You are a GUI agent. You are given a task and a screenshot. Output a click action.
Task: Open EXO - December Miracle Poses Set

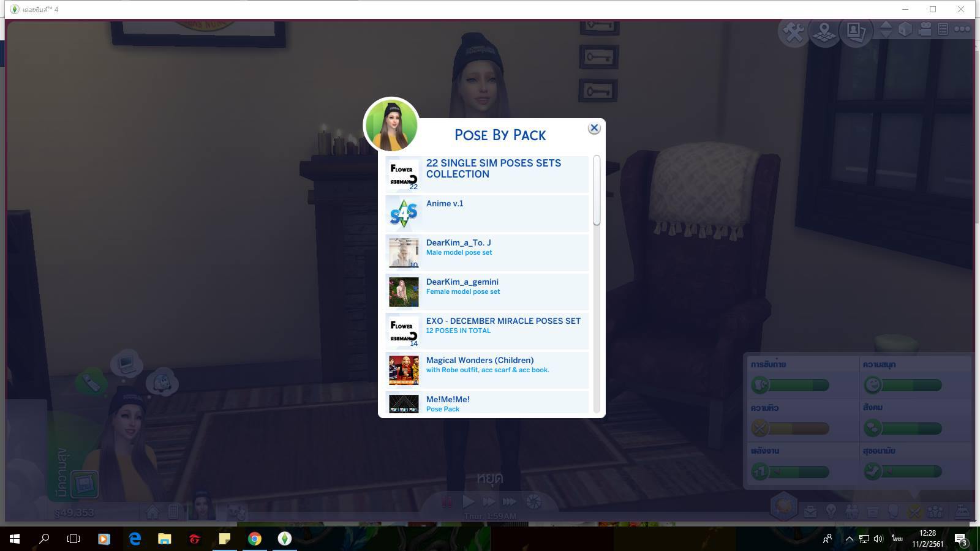pos(487,331)
